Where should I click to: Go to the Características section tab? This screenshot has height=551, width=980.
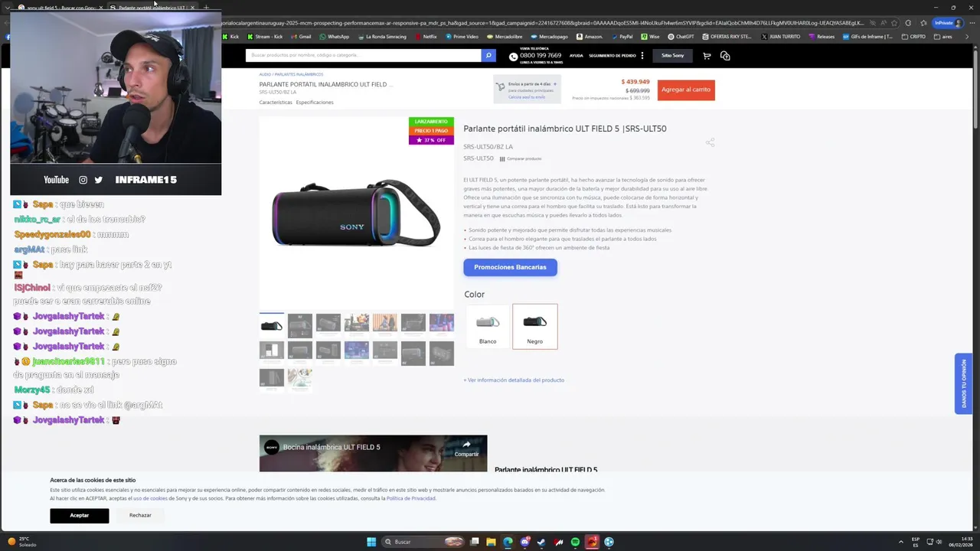[x=276, y=103]
